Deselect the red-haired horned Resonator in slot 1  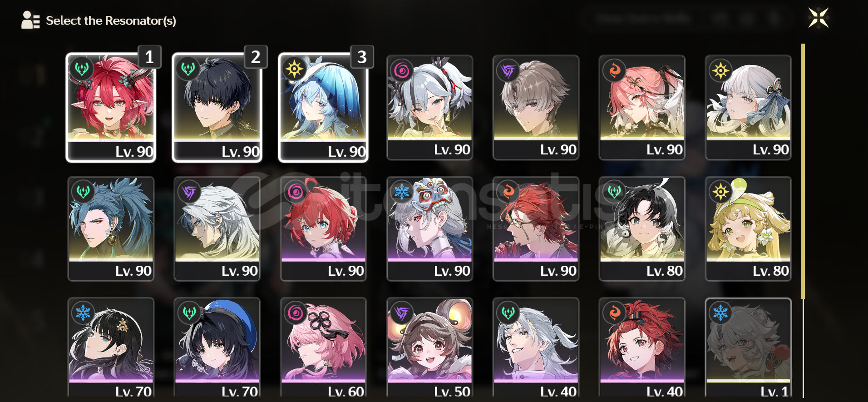111,108
